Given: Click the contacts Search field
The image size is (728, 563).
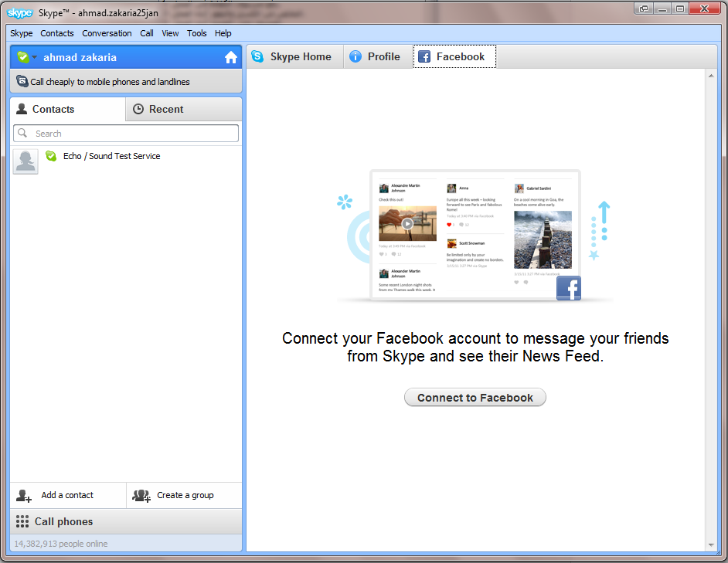Looking at the screenshot, I should (x=126, y=133).
